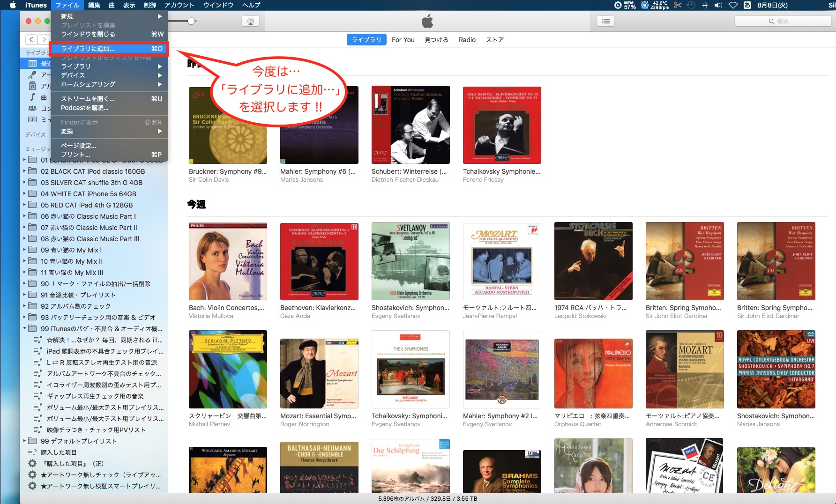Select the Music Videos icon in sidebar

coord(32,119)
